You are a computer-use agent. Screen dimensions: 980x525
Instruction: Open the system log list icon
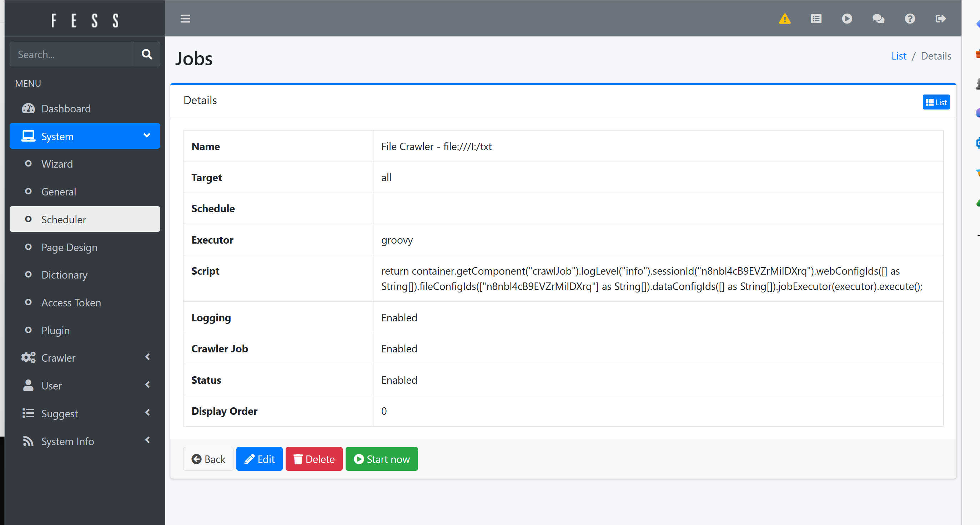[x=816, y=19]
